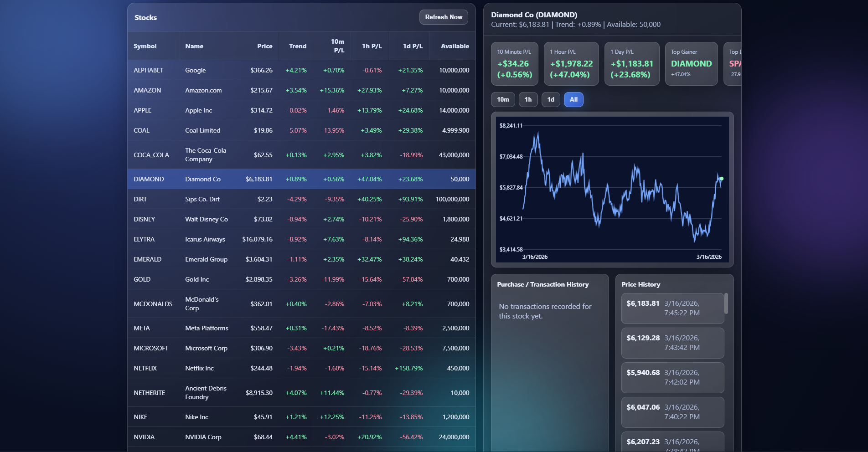Click the Trend column header
868x452 pixels.
tap(297, 46)
